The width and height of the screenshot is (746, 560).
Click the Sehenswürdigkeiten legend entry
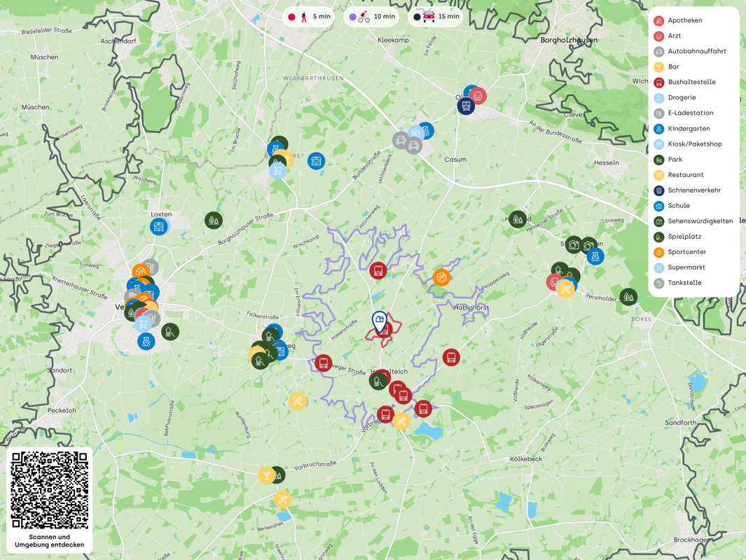click(699, 221)
